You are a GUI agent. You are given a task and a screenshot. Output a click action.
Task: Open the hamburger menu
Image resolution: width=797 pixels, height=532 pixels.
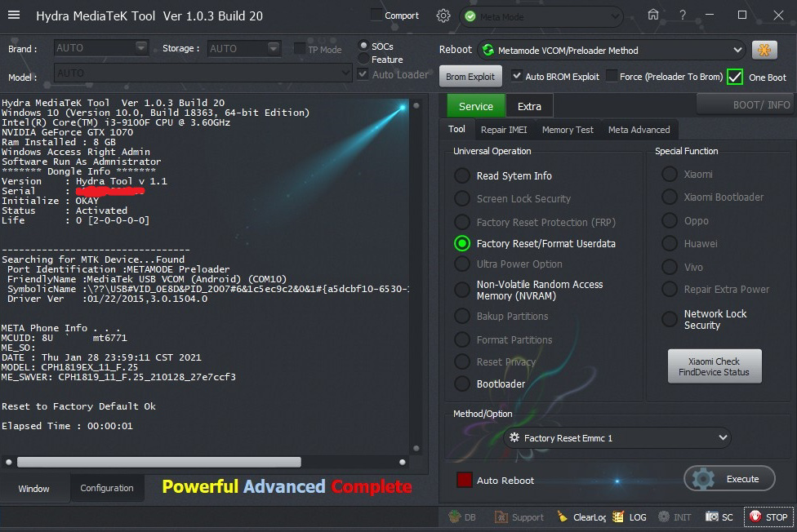point(14,16)
